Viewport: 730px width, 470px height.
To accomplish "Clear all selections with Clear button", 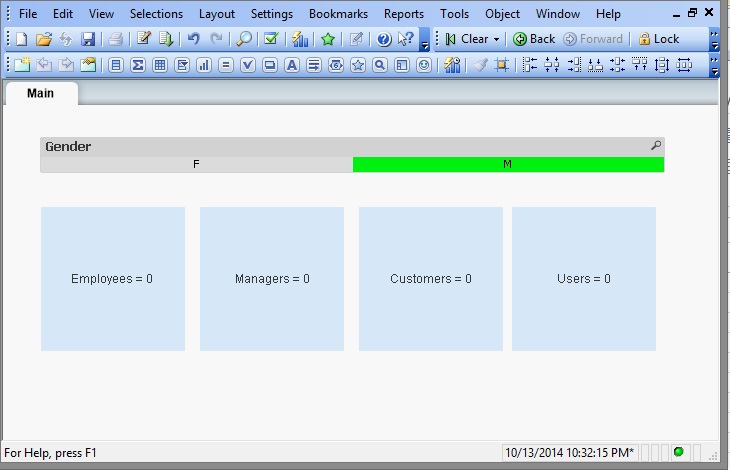I will tap(467, 39).
